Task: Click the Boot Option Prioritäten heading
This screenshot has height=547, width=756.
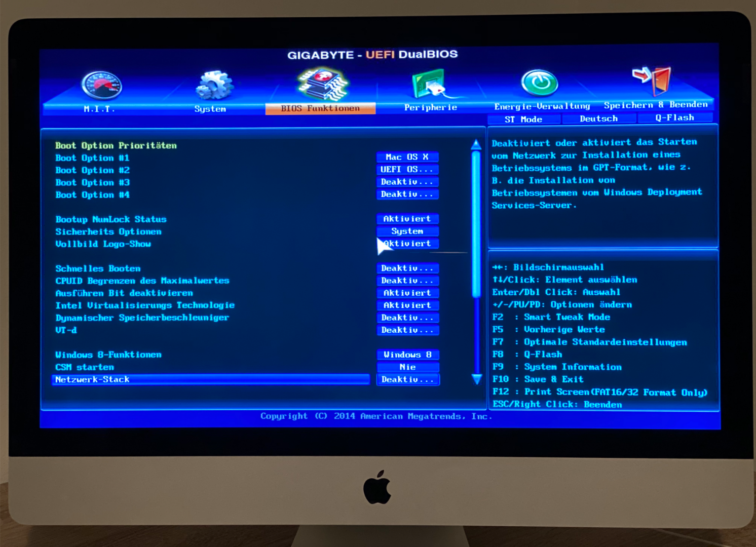Action: [116, 145]
